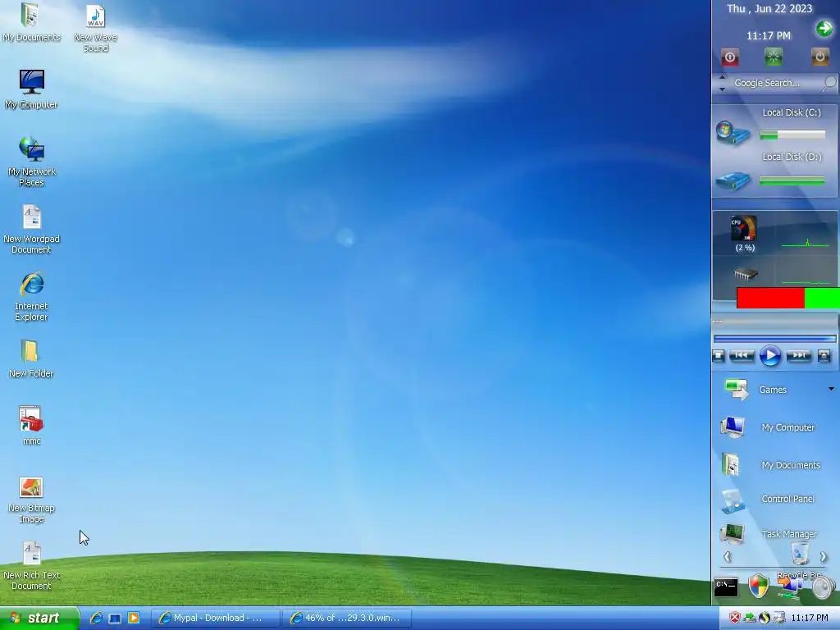840x630 pixels.
Task: Switch to Mypal - Download taskbar window
Action: pyautogui.click(x=216, y=619)
